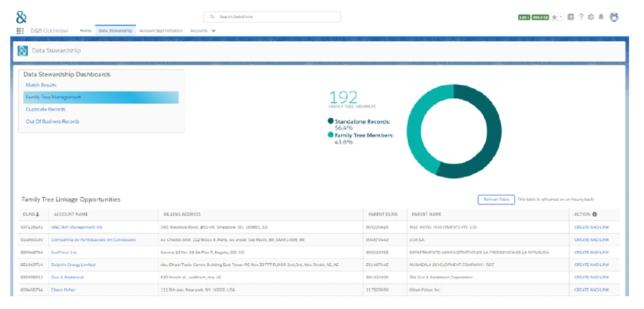Click parent name MUBADALA DEVELOPMENT COMPANY
Viewport: 644px width, 309px height.
[x=452, y=264]
